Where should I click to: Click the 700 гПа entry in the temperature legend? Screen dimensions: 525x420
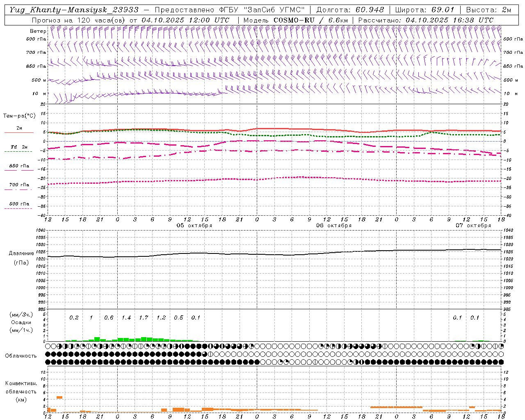click(19, 185)
